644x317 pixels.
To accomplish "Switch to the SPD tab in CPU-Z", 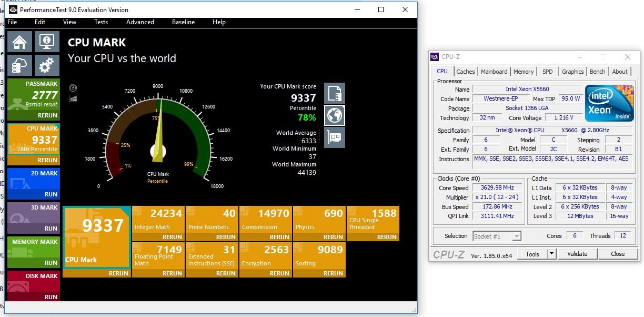I will [x=548, y=72].
